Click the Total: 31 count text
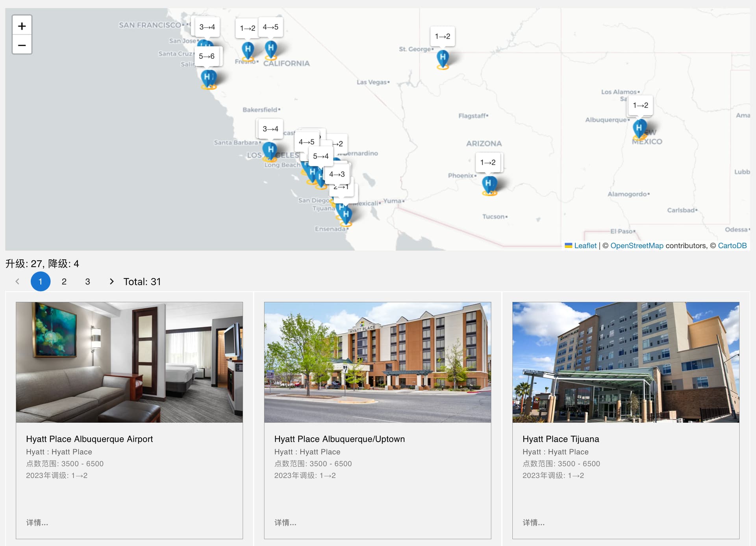 pyautogui.click(x=142, y=281)
